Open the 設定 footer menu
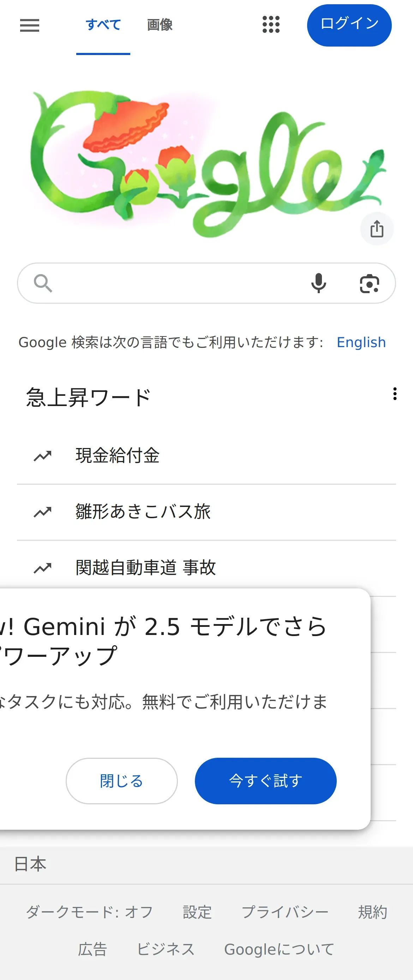The height and width of the screenshot is (980, 413). 197,912
